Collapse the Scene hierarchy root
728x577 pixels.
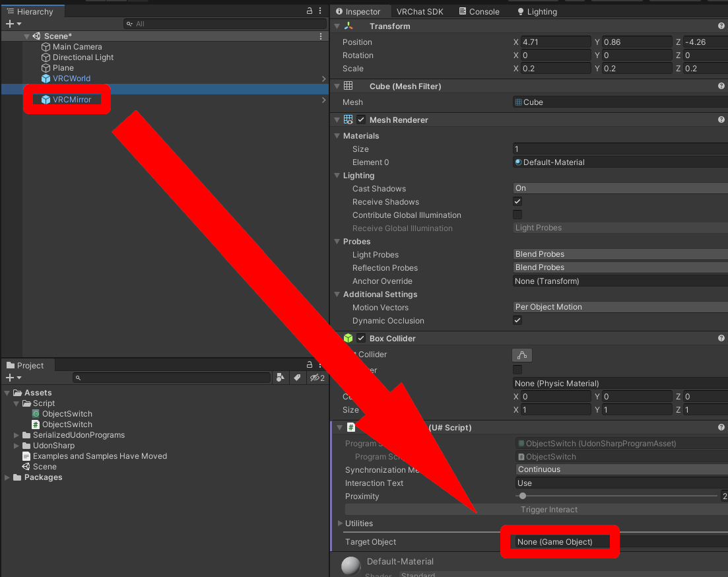pyautogui.click(x=26, y=36)
